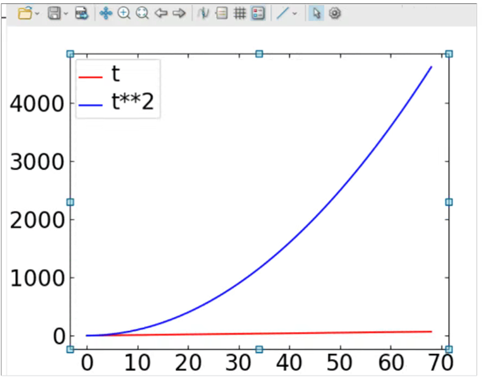
Task: Open the curve plot tool
Action: (x=203, y=13)
